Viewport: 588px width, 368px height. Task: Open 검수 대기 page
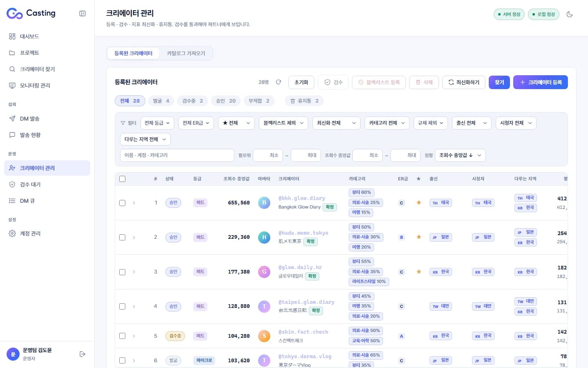click(47, 184)
